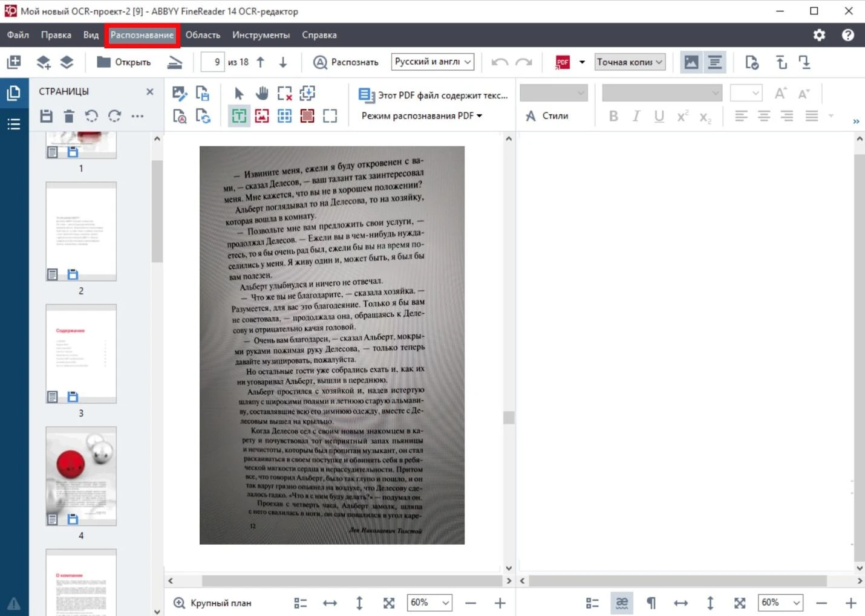Open the Распознавание menu
Viewport: 865px width, 616px height.
(x=142, y=35)
